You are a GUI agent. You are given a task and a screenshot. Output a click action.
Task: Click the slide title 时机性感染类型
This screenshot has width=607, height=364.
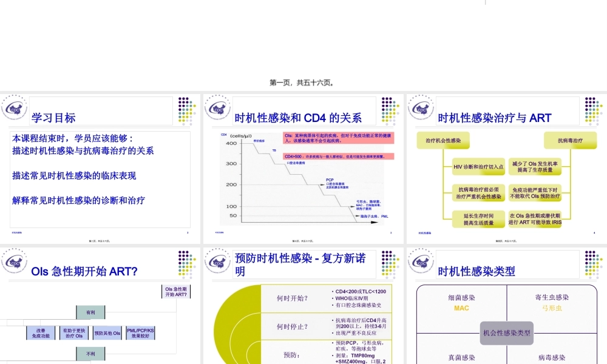[x=476, y=271]
